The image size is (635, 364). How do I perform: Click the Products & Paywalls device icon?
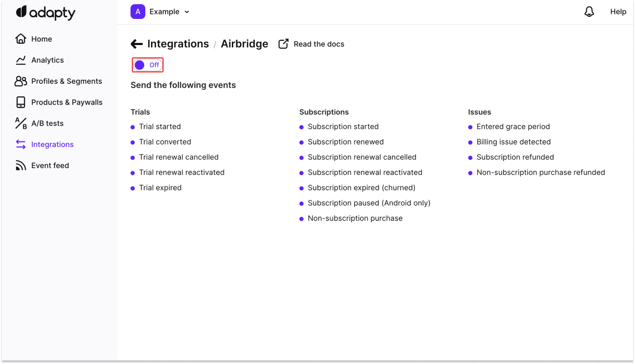click(x=21, y=102)
